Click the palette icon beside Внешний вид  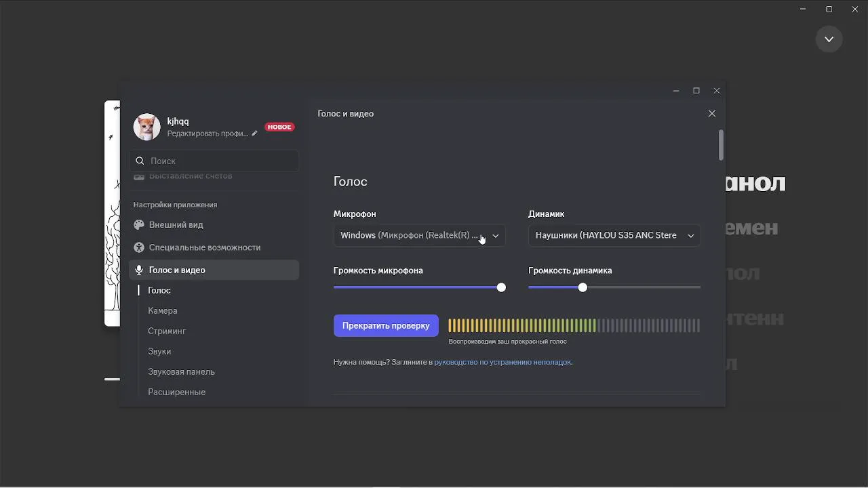(x=139, y=225)
